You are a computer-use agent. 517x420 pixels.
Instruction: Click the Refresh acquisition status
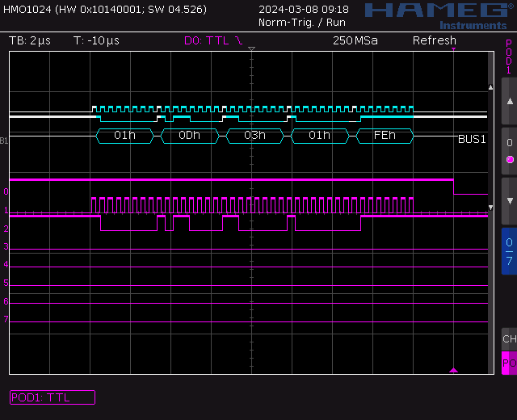[x=434, y=40]
